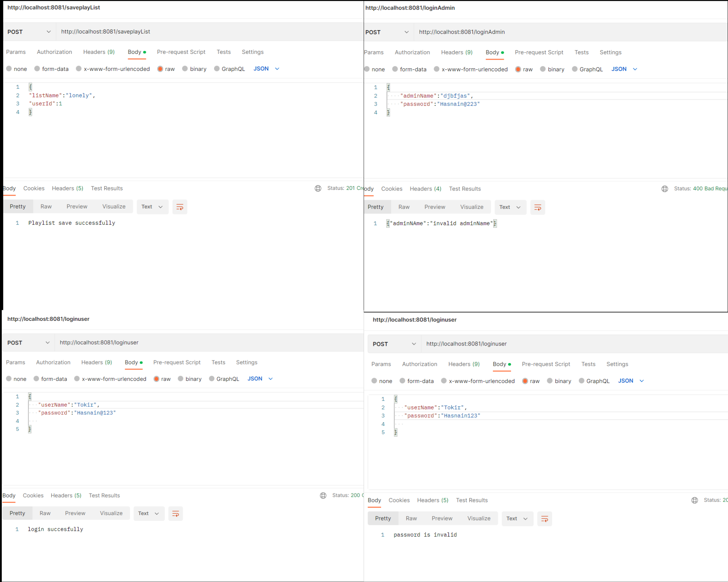Toggle line wrap in 'password is invalid' response
Viewport: 728px width, 582px height.
[x=545, y=519]
